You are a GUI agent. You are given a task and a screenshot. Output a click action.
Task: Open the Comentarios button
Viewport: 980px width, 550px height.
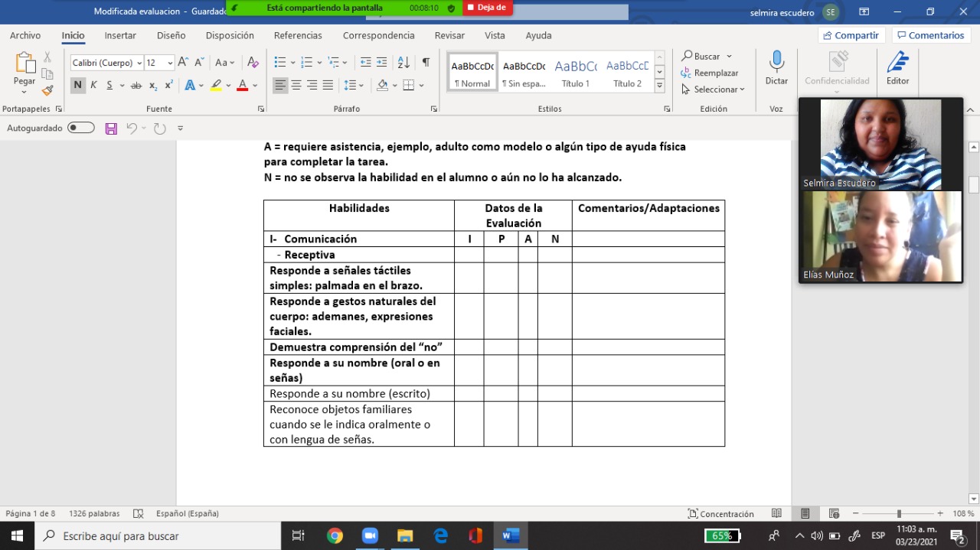931,35
